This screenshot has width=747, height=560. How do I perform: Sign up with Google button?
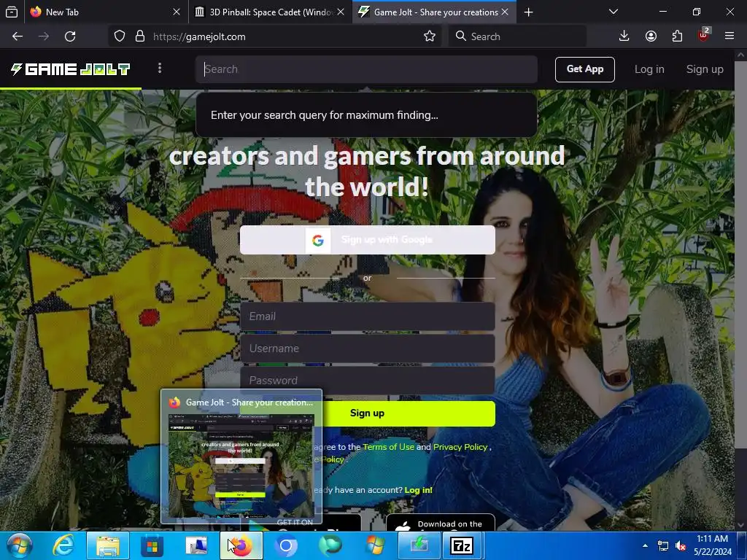[368, 239]
